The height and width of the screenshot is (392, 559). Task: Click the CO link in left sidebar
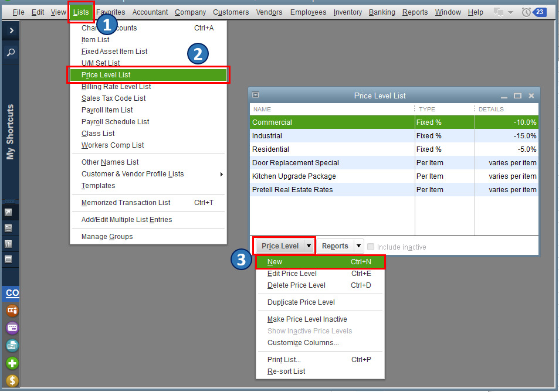[x=12, y=293]
